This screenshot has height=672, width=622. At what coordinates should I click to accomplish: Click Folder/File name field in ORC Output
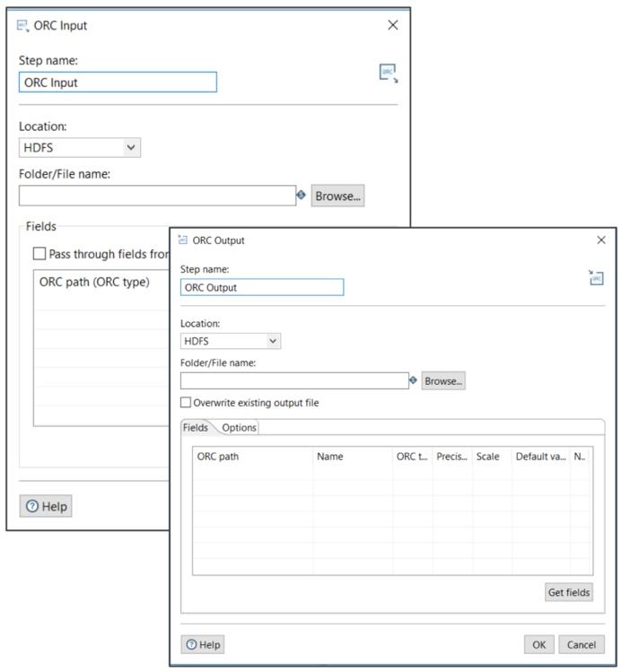click(x=294, y=380)
